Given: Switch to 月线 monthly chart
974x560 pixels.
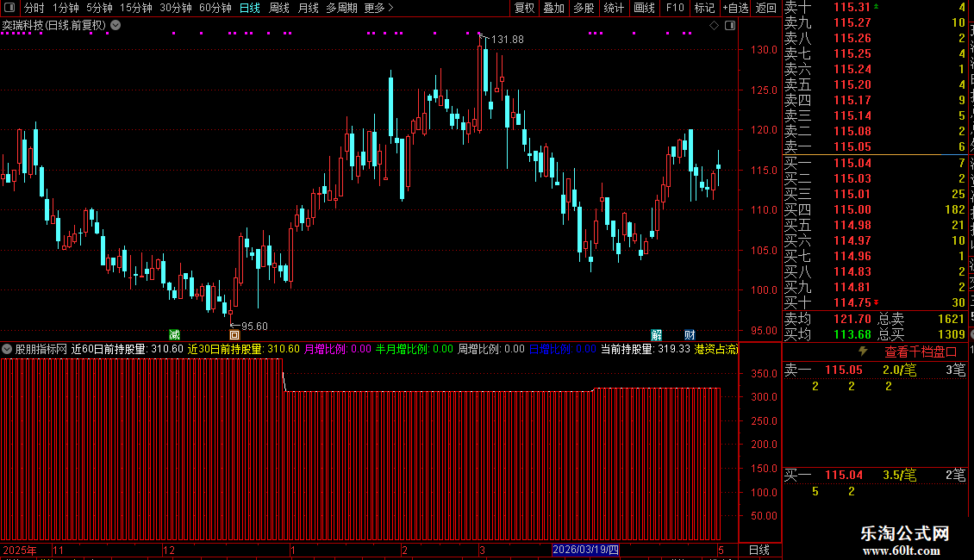Looking at the screenshot, I should [x=308, y=8].
